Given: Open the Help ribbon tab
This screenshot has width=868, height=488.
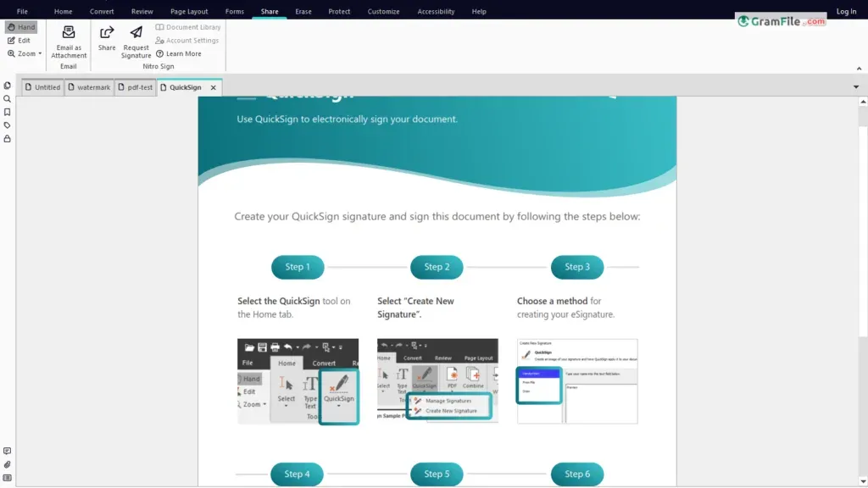Looking at the screenshot, I should 480,11.
